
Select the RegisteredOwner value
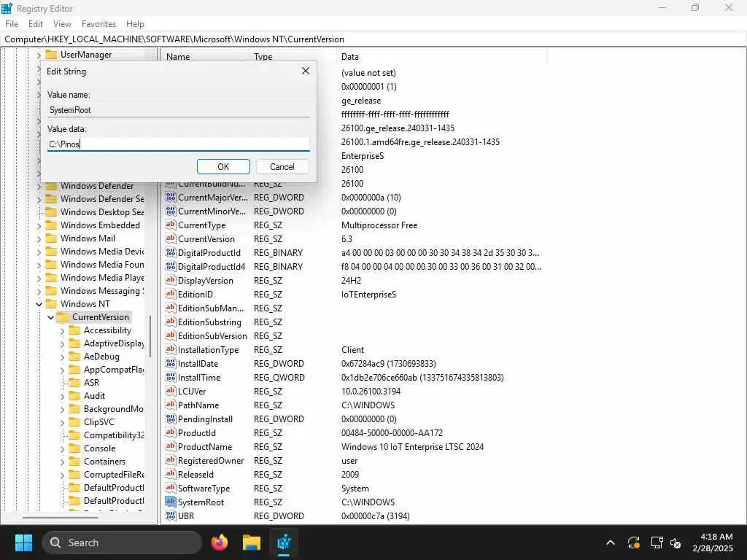[211, 461]
